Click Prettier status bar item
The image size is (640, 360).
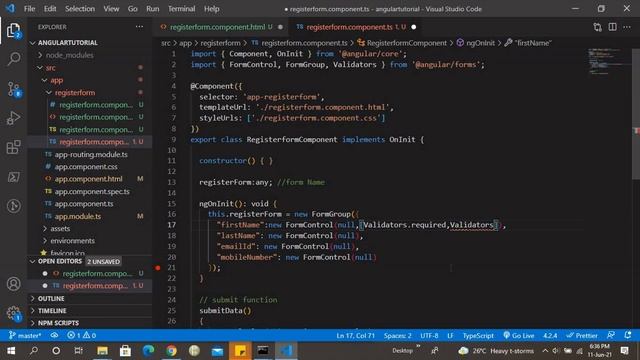582,336
